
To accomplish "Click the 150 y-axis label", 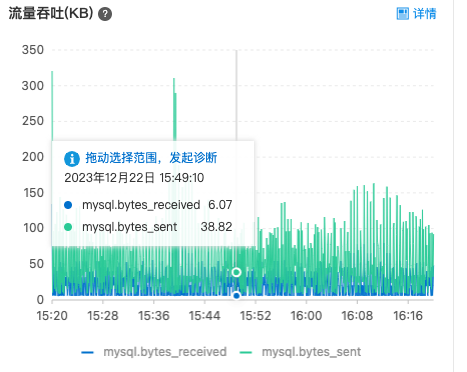I will point(33,193).
